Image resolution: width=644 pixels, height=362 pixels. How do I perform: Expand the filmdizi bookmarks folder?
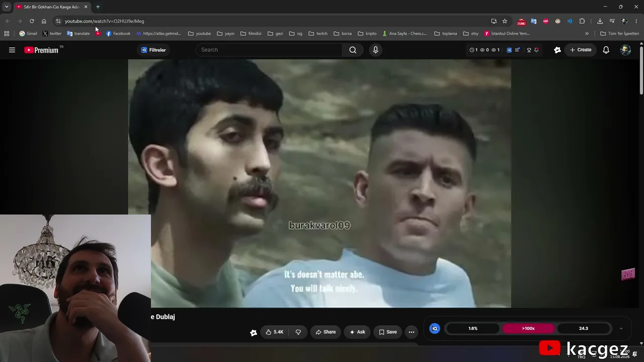[251, 34]
